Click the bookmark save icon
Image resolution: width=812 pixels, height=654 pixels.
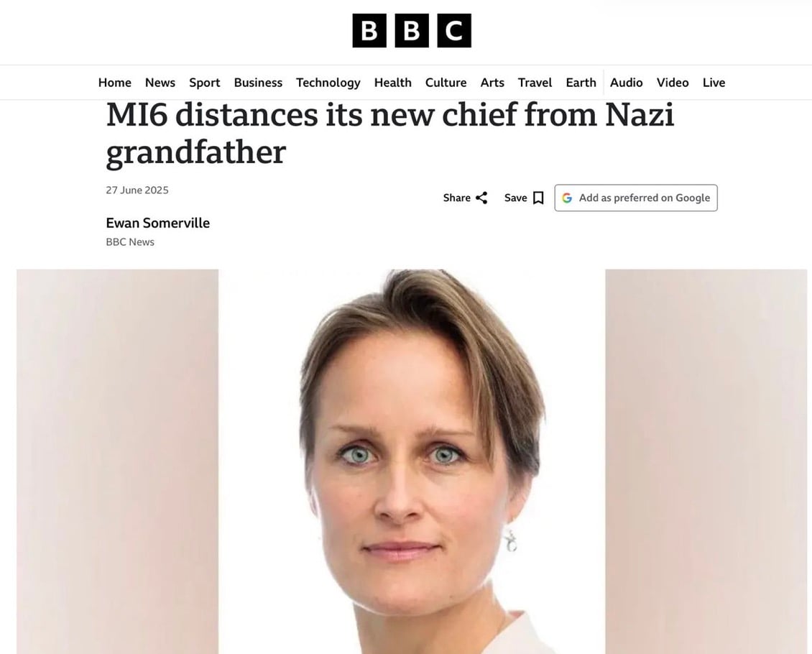[538, 198]
